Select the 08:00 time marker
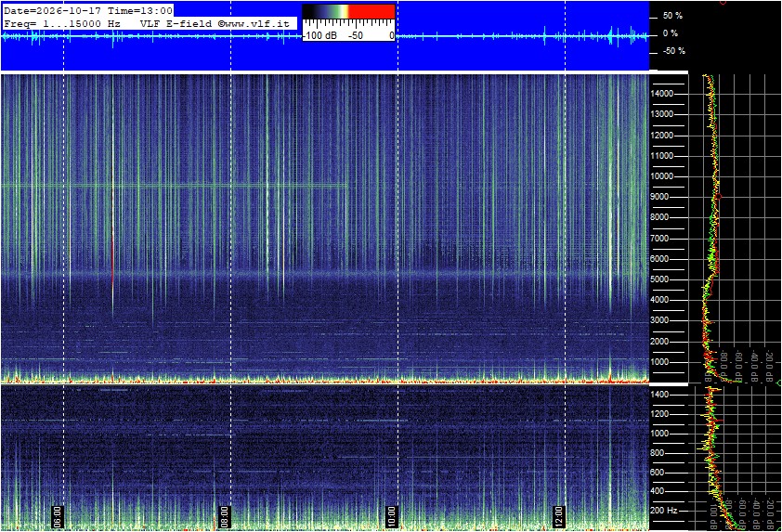The width and height of the screenshot is (782, 532). pyautogui.click(x=225, y=517)
